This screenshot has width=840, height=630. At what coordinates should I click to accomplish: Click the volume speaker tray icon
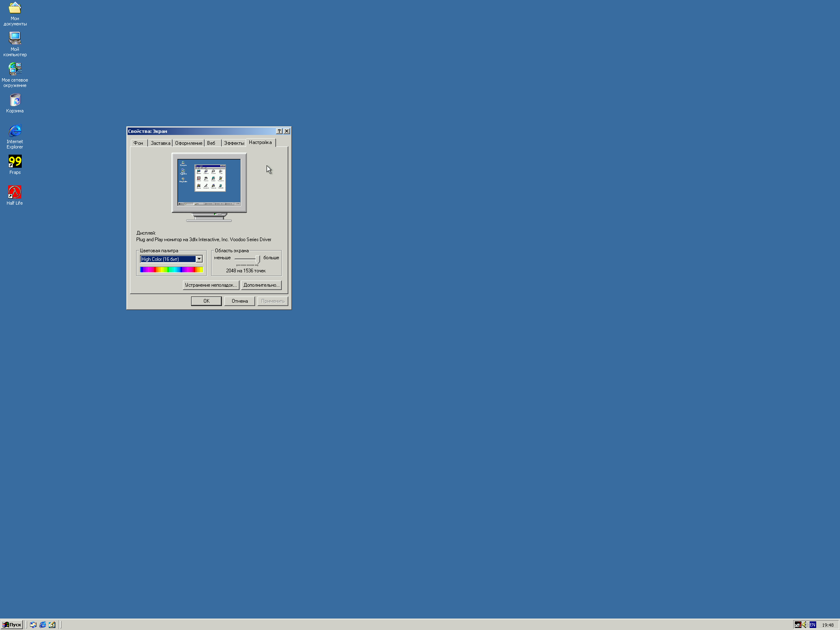805,625
